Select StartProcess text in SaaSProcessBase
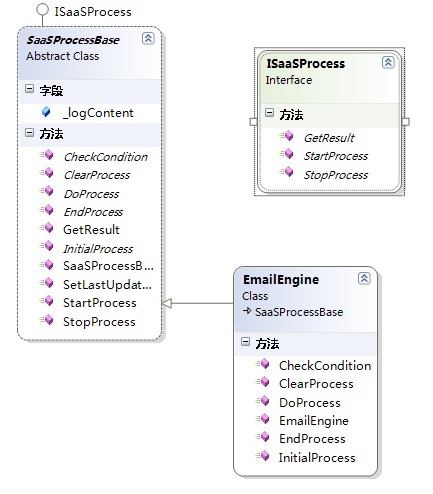This screenshot has width=433, height=494. [x=100, y=303]
